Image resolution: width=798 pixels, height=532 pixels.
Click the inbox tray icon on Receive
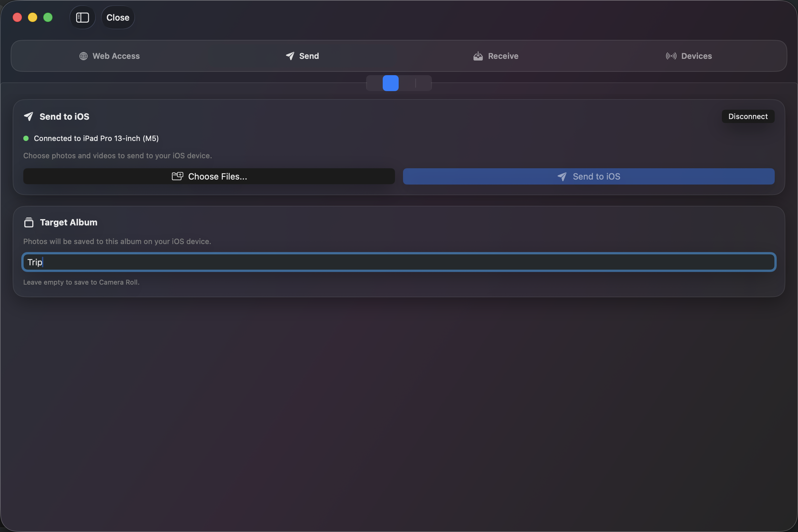click(x=478, y=56)
